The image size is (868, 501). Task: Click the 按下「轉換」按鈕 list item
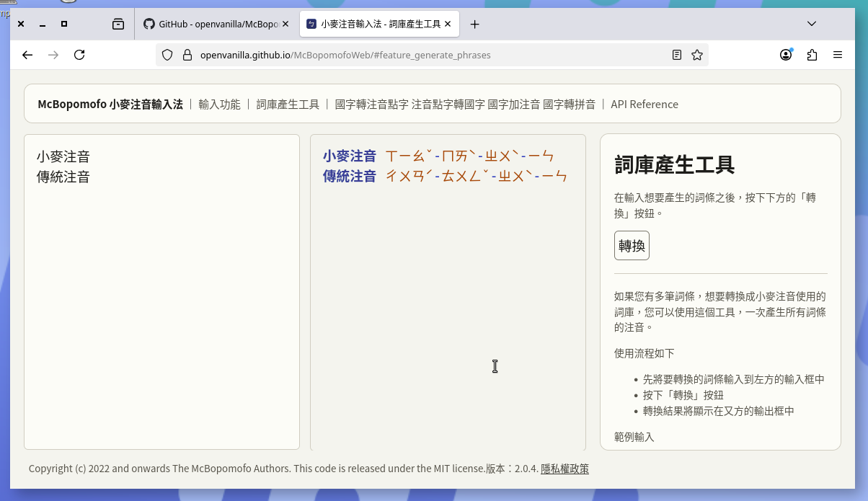(683, 395)
